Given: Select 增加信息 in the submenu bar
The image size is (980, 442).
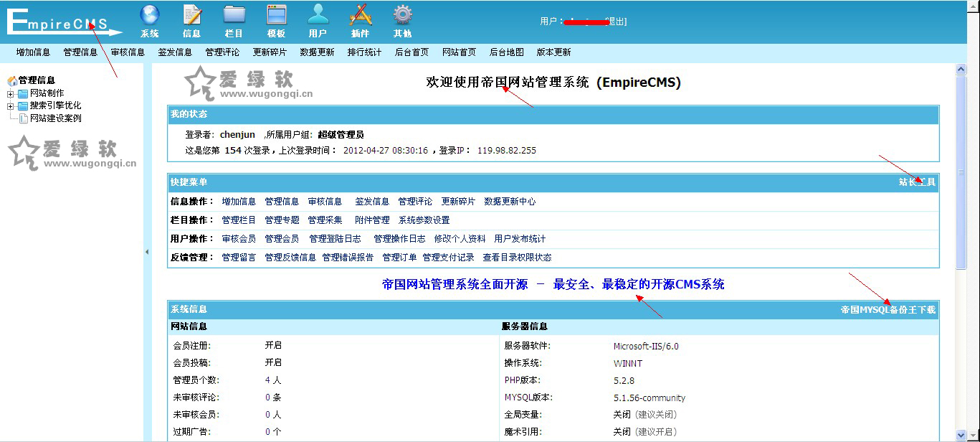Looking at the screenshot, I should coord(33,52).
